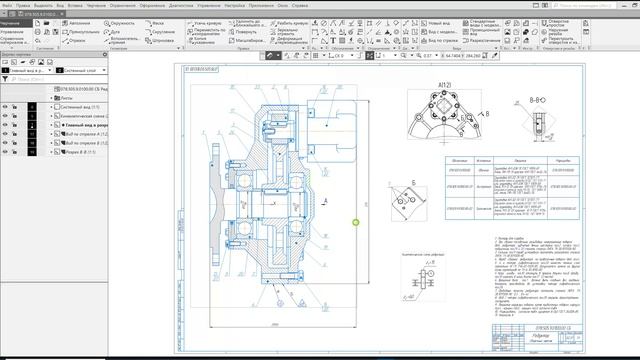Click Копия указанием button

tap(202, 41)
